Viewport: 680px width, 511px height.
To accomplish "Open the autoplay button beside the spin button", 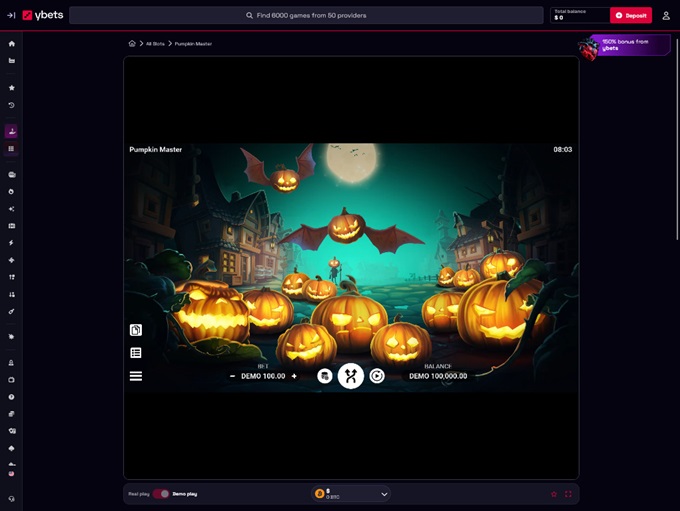I will coord(377,376).
